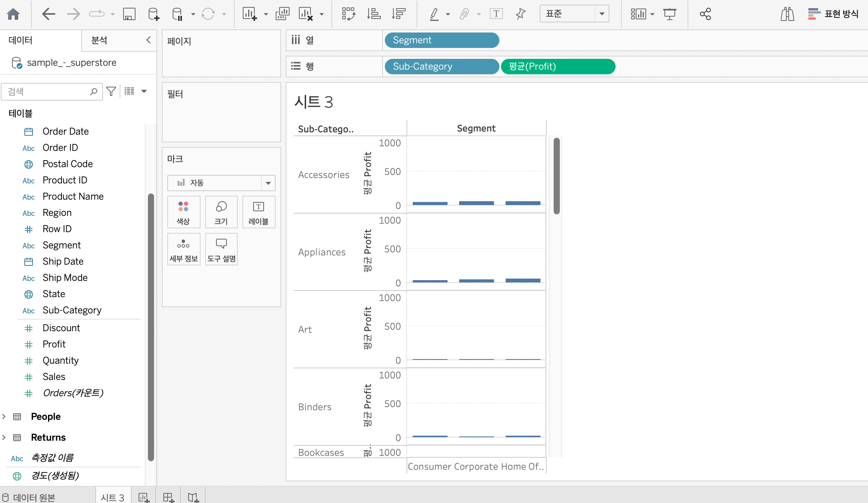868x503 pixels.
Task: Click the share workbook icon
Action: 705,14
